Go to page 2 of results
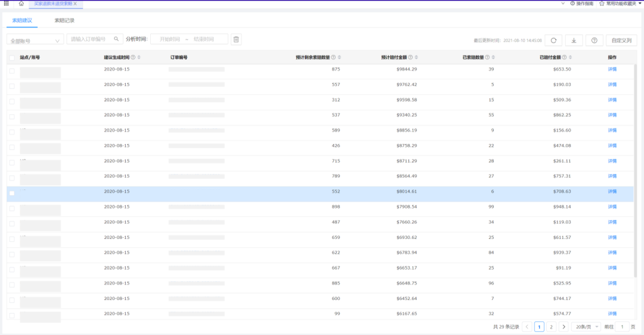The width and height of the screenshot is (644, 335). coord(551,327)
